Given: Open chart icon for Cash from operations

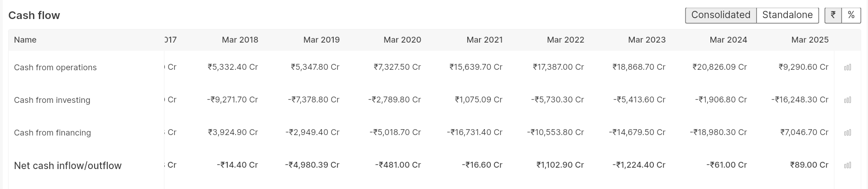Looking at the screenshot, I should point(847,68).
